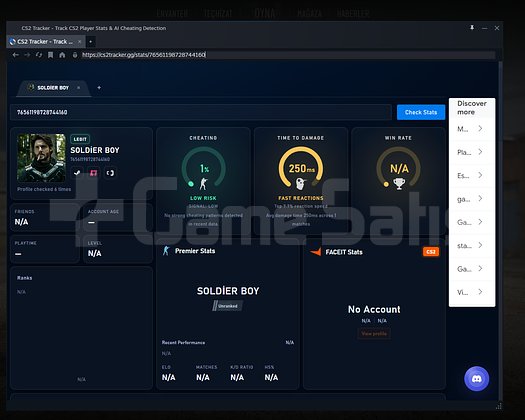Close the SOLDIER BOY profile tab

click(x=79, y=88)
